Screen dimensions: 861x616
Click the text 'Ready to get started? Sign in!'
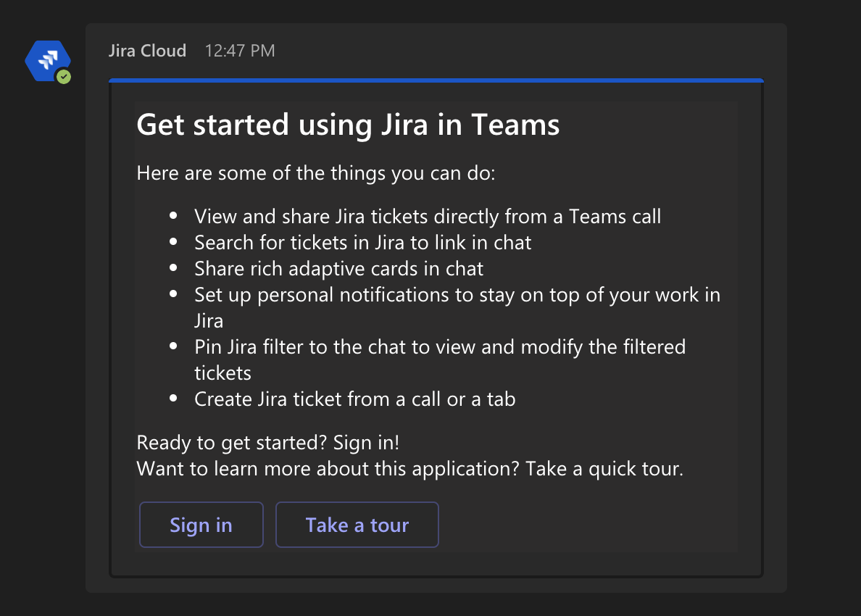point(268,443)
